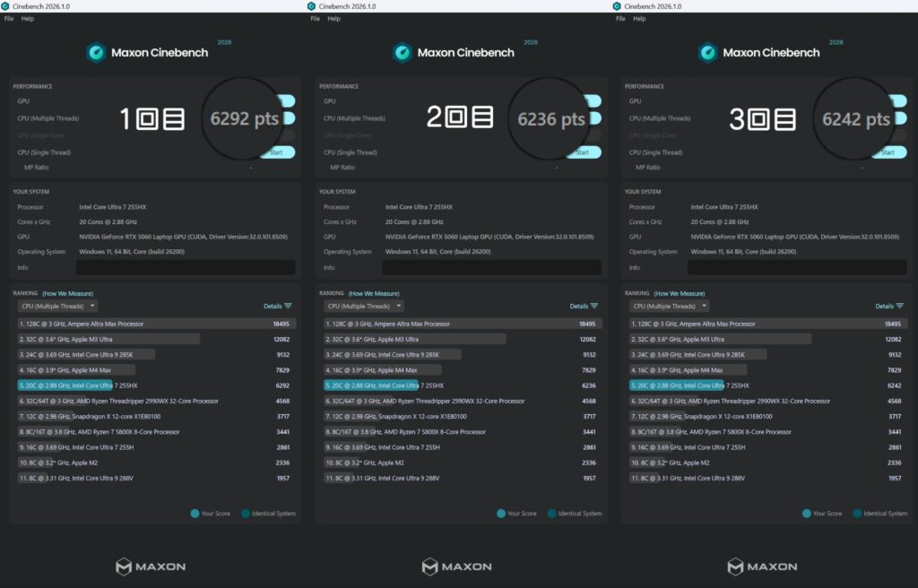Open How We Measure link in 6242 pts window
Image resolution: width=918 pixels, height=588 pixels.
[x=680, y=293]
